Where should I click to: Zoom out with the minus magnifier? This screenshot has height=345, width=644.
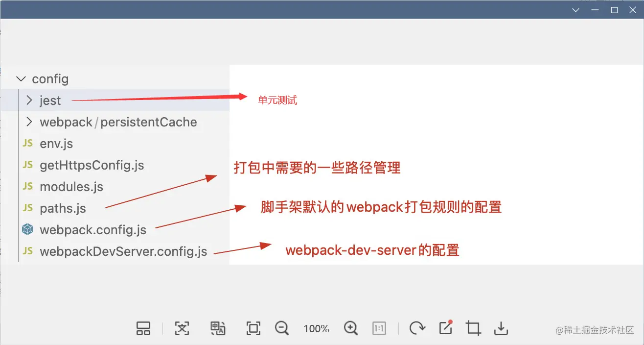pos(282,328)
